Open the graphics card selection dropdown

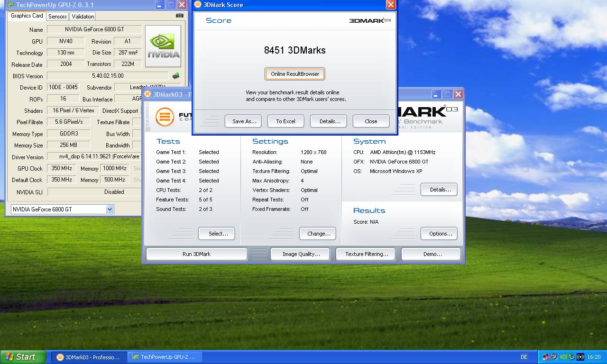point(110,209)
